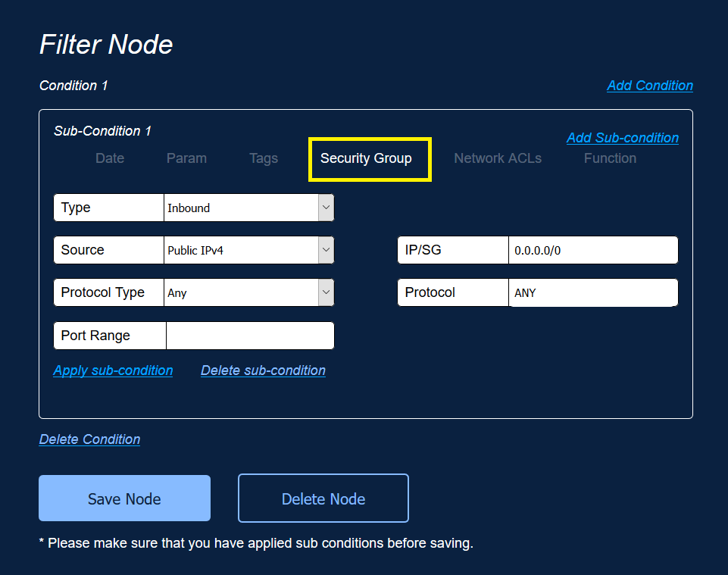Click the Save Node button
Image resolution: width=728 pixels, height=575 pixels.
click(124, 498)
